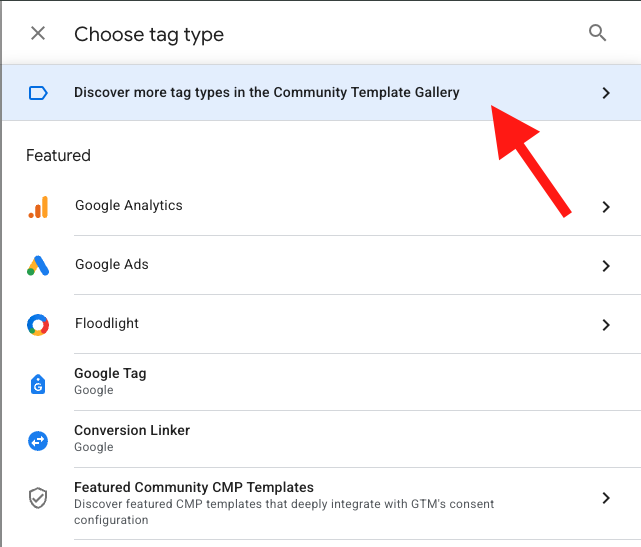Open Discover more tag types banner

[x=266, y=93]
